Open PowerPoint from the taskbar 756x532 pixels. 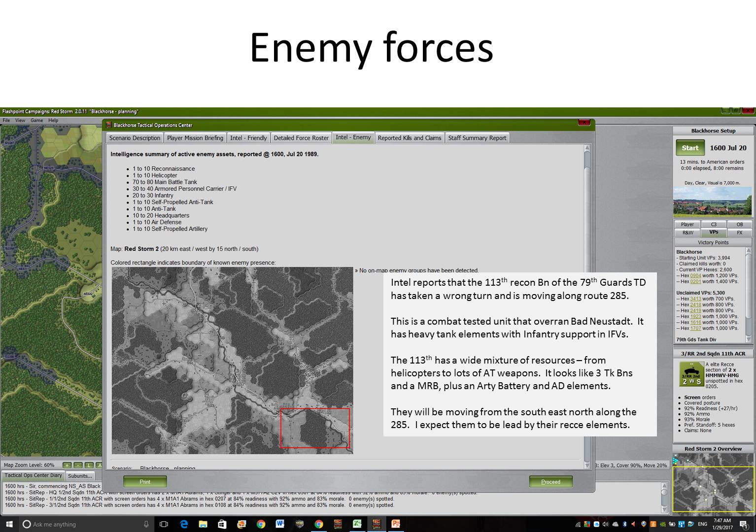pyautogui.click(x=395, y=524)
